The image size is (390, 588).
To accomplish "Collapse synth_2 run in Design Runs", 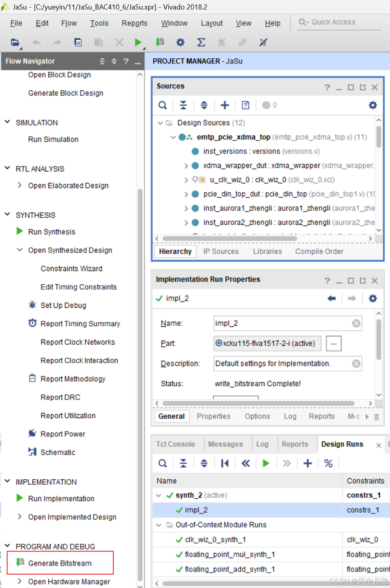I will [159, 495].
